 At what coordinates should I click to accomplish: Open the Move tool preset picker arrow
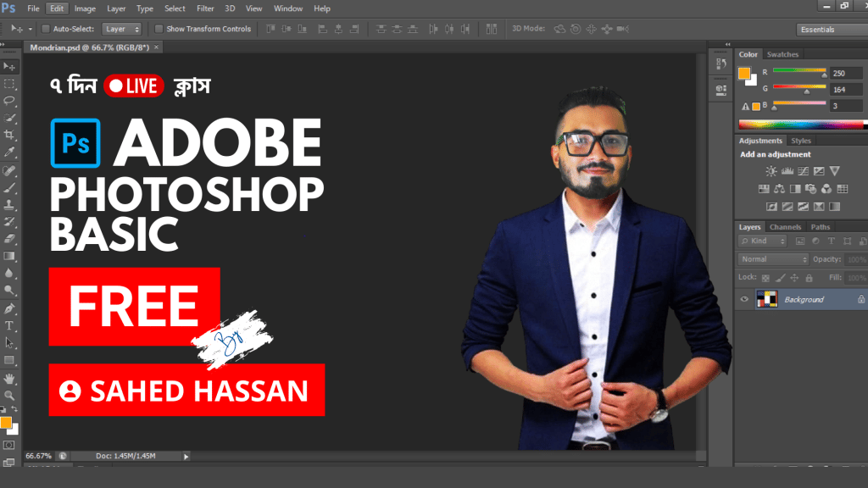[x=31, y=29]
